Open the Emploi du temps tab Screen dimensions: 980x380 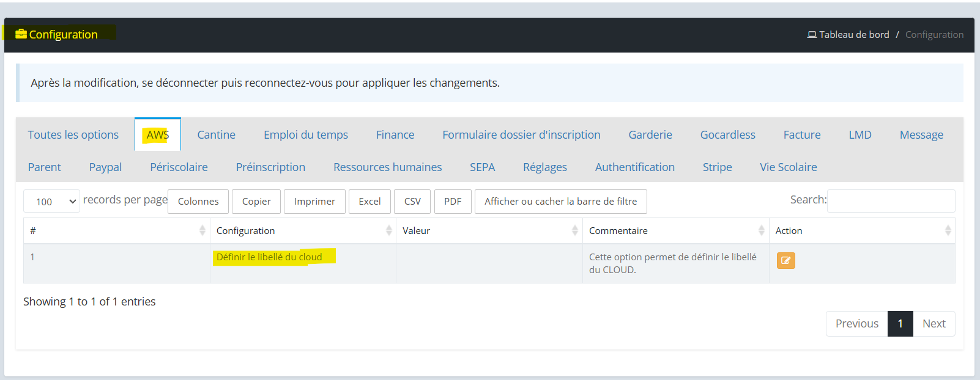pos(306,134)
